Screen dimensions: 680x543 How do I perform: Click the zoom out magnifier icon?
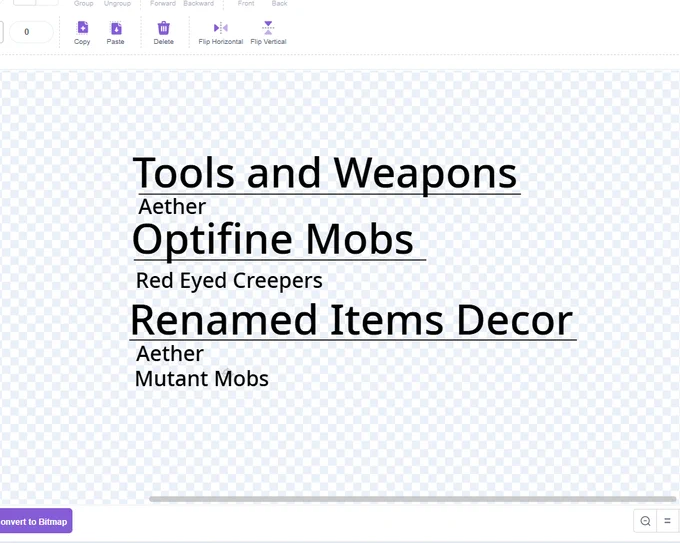pos(645,521)
